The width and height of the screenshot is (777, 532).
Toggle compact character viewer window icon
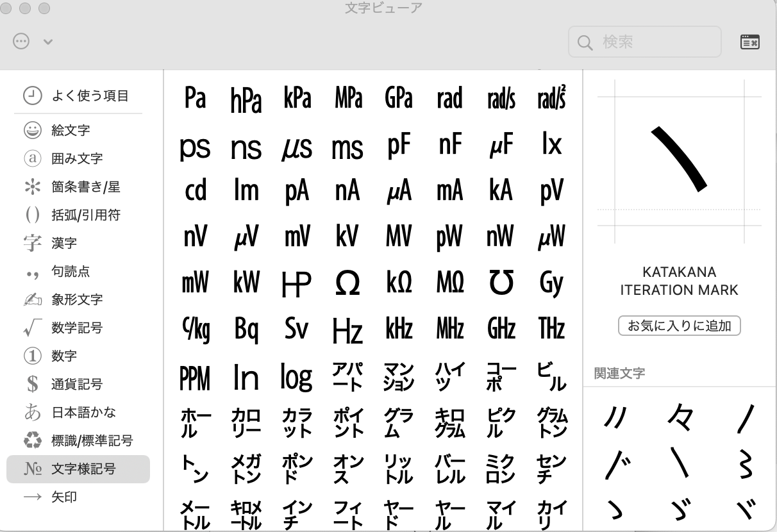click(749, 42)
